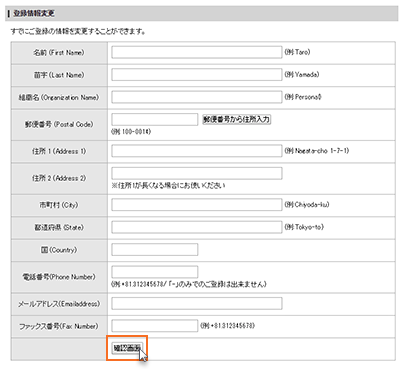Select the Organization Name input field
Screen dimensions: 404x369
coord(197,97)
